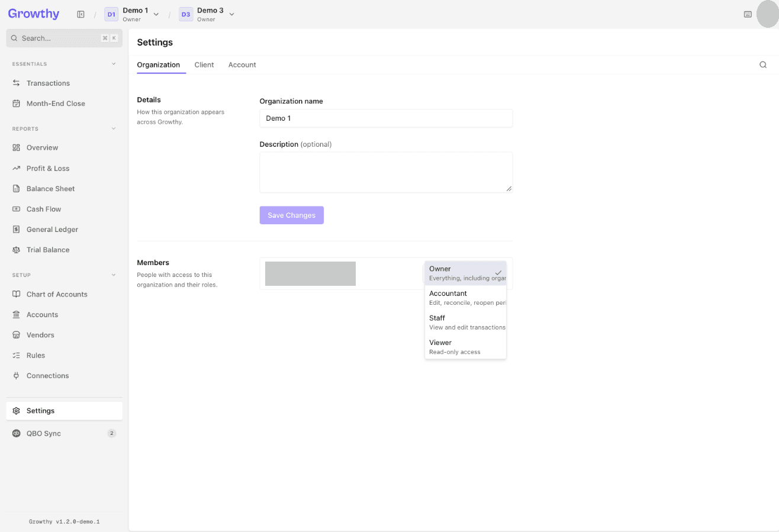This screenshot has height=532, width=779.
Task: Click the QBO Sync count badge
Action: tap(111, 433)
